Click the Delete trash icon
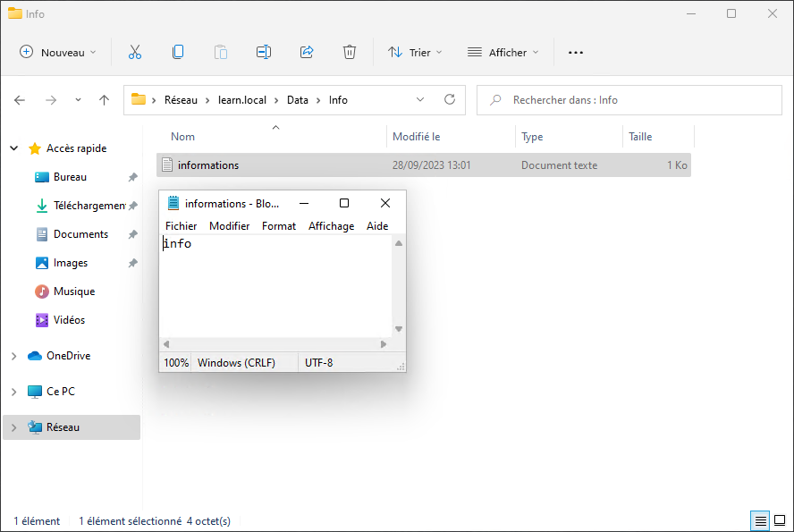 (350, 52)
